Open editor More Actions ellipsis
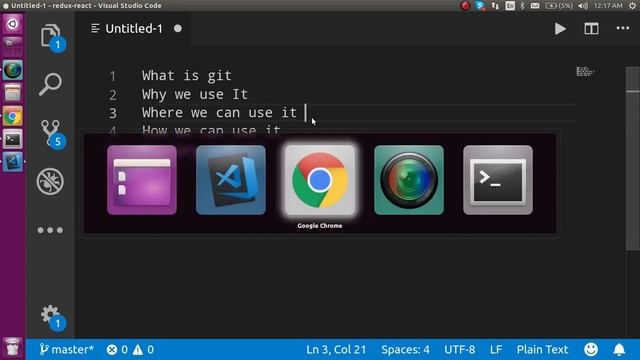This screenshot has height=360, width=640. tap(622, 28)
